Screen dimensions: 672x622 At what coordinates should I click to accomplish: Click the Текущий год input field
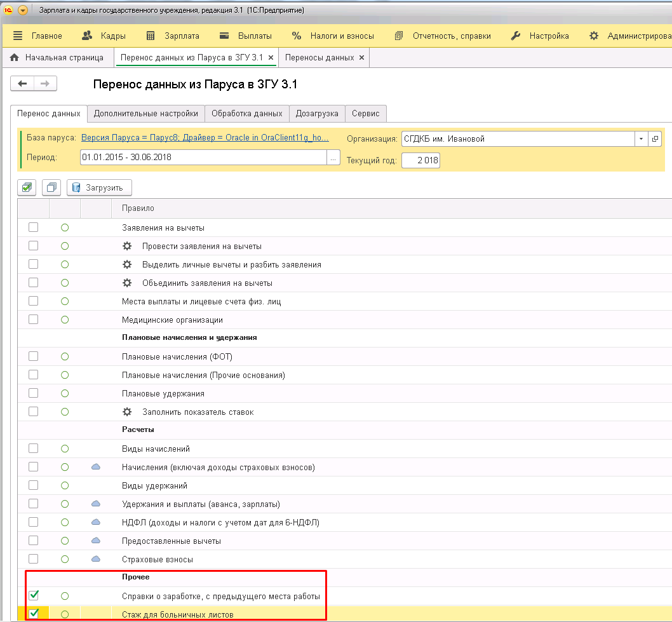pyautogui.click(x=420, y=161)
